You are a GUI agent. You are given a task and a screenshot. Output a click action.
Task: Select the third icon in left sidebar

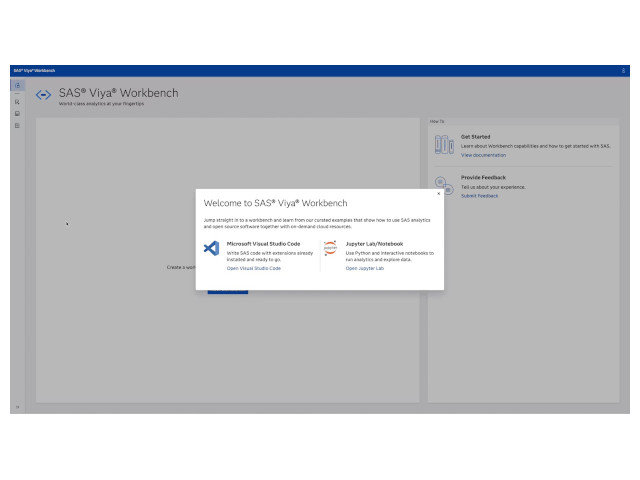[17, 113]
